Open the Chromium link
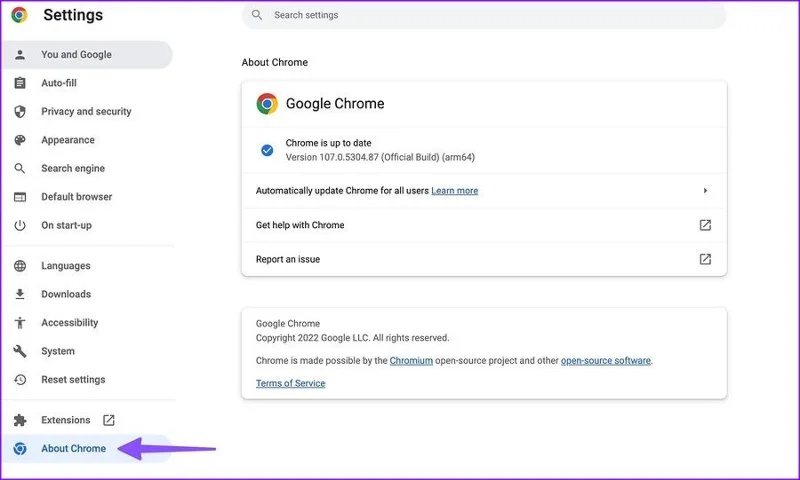800x480 pixels. point(411,361)
